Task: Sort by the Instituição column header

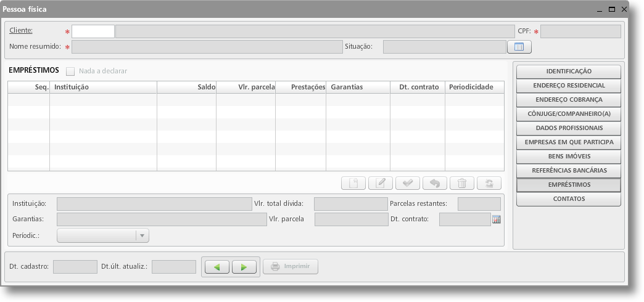Action: point(103,87)
